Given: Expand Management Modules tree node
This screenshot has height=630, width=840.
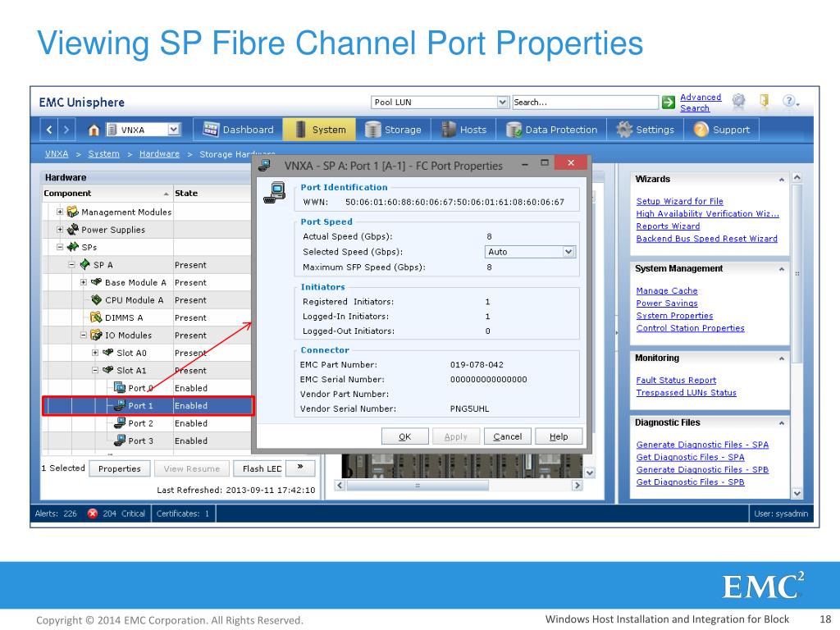Looking at the screenshot, I should 60,212.
